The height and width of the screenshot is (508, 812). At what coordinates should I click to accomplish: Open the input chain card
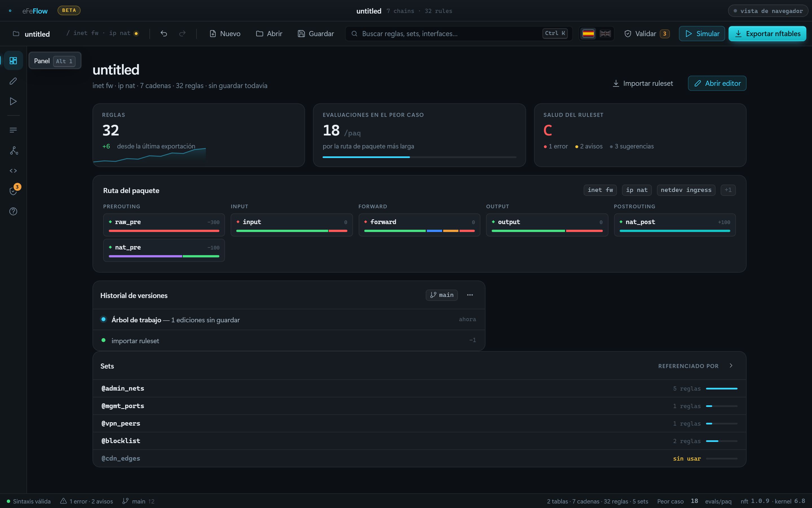[x=292, y=225]
